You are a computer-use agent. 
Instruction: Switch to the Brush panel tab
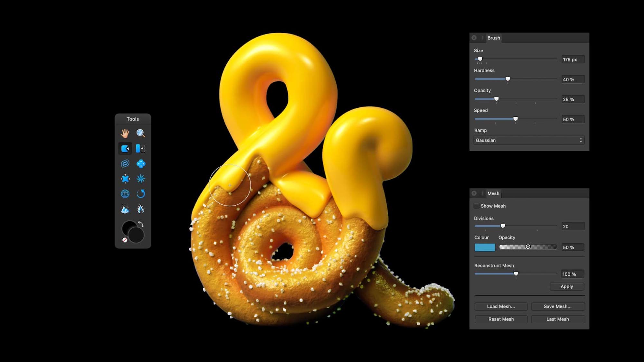click(494, 38)
